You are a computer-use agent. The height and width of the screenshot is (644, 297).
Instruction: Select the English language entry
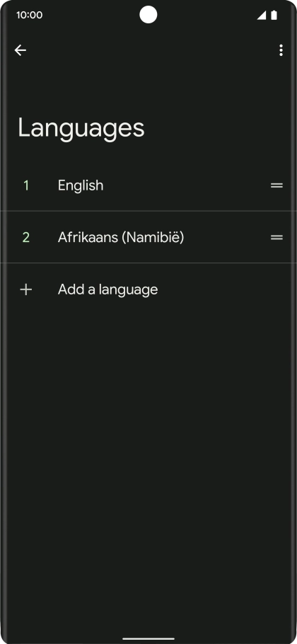[148, 185]
